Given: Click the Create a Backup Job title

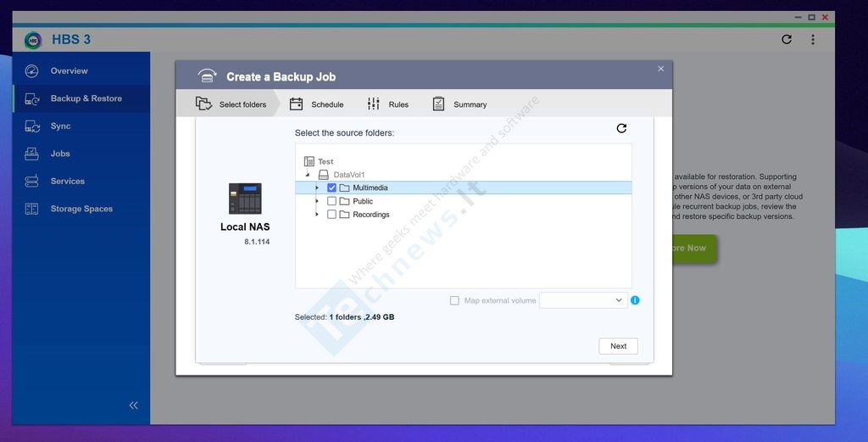Looking at the screenshot, I should coord(281,77).
